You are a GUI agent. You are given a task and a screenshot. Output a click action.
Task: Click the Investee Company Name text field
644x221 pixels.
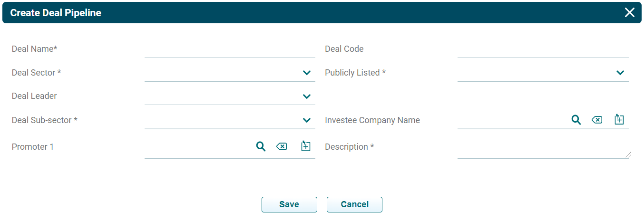[511, 121]
